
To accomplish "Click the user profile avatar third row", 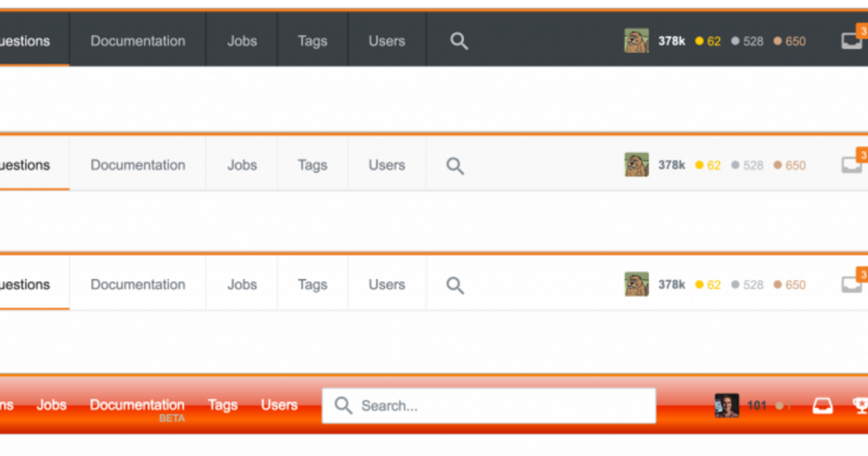I will (x=636, y=283).
